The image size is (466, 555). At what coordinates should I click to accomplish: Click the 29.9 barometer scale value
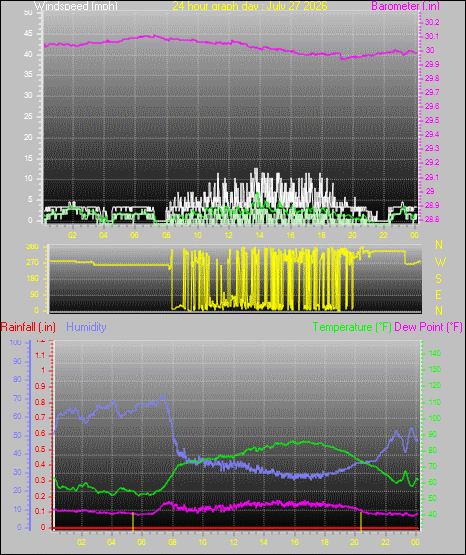coord(432,64)
